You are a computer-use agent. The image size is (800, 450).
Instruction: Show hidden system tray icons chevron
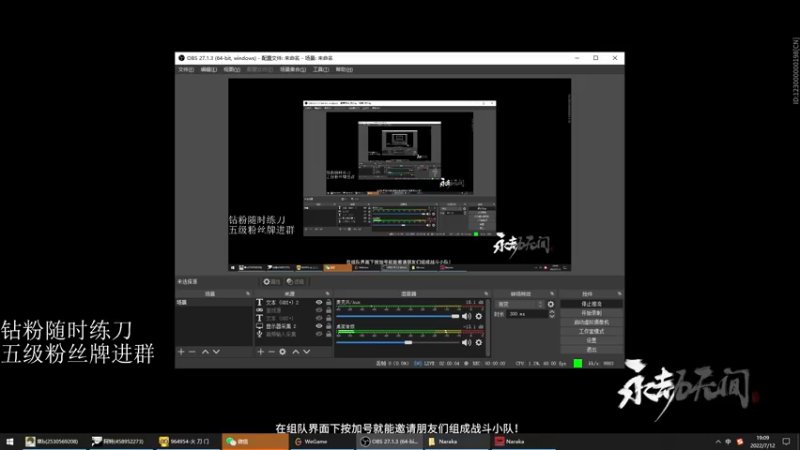[x=718, y=442]
